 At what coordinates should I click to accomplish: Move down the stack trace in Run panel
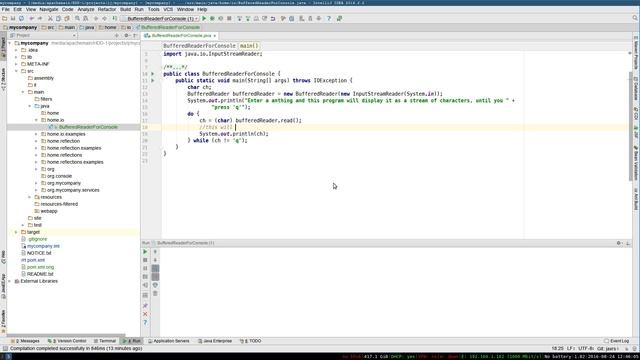tap(155, 260)
